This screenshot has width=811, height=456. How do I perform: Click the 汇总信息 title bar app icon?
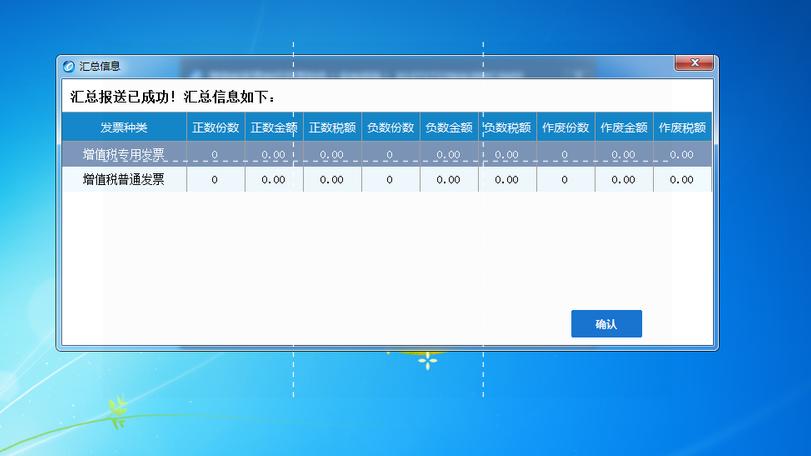[68, 66]
